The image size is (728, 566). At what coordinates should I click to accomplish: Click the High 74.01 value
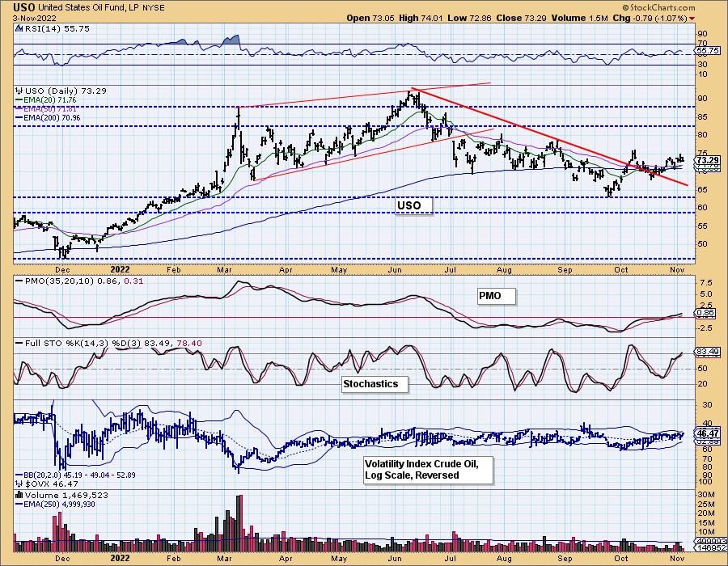[x=421, y=18]
